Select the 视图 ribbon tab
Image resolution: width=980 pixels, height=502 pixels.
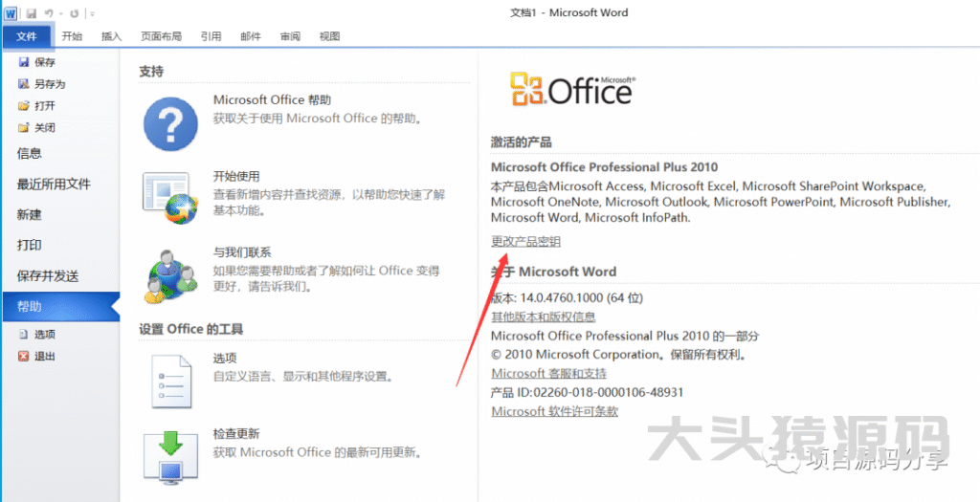click(329, 36)
